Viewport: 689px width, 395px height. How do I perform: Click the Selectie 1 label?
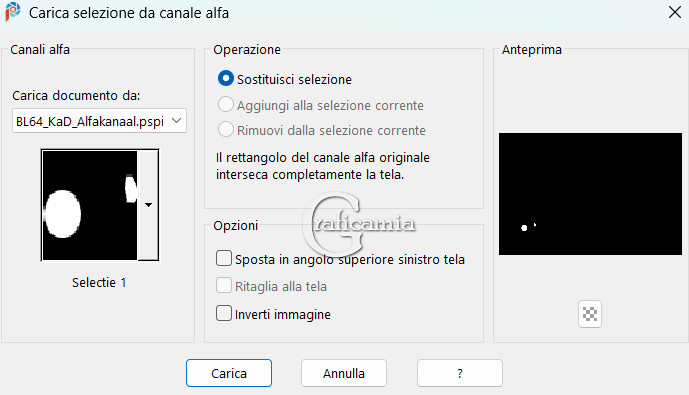[x=99, y=283]
